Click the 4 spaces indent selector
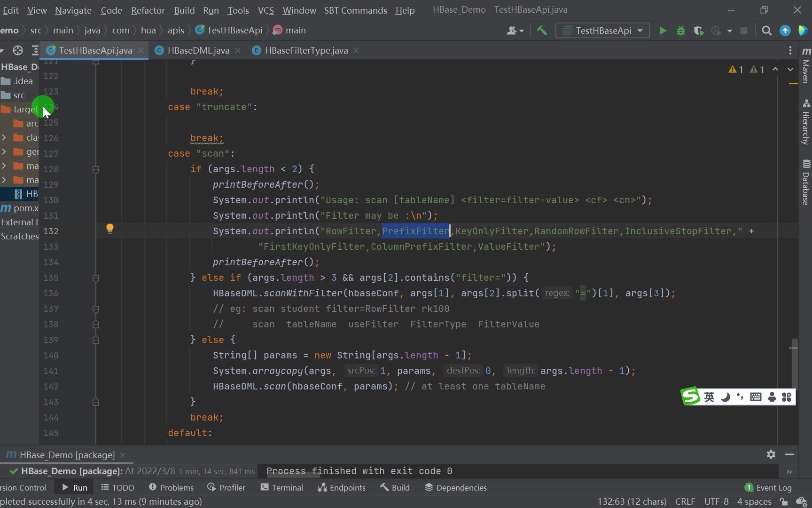 coord(754,501)
